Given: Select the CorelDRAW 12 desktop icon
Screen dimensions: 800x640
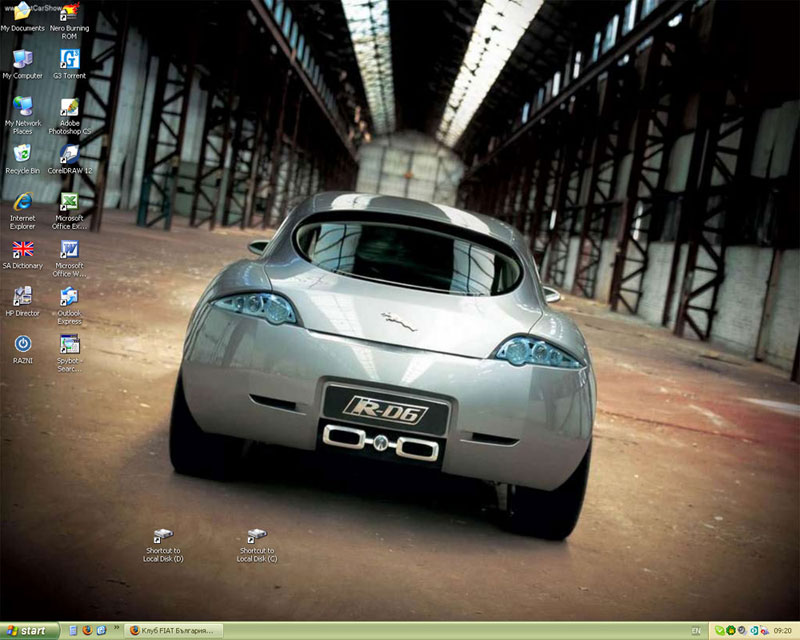Looking at the screenshot, I should pos(69,154).
